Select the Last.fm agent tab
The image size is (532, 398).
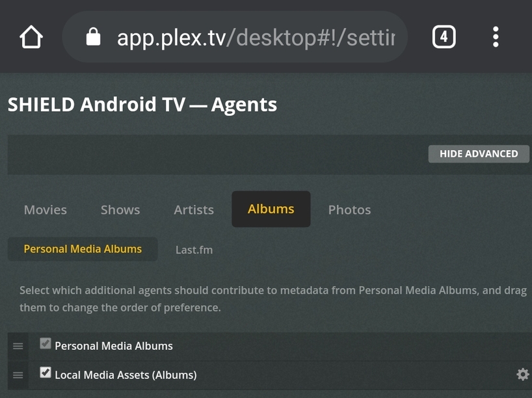tap(194, 250)
